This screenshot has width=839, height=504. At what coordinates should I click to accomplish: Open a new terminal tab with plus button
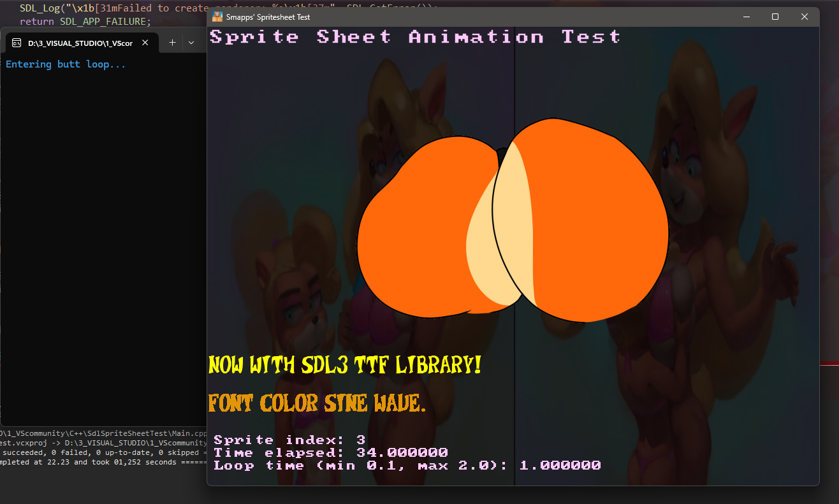pyautogui.click(x=172, y=43)
